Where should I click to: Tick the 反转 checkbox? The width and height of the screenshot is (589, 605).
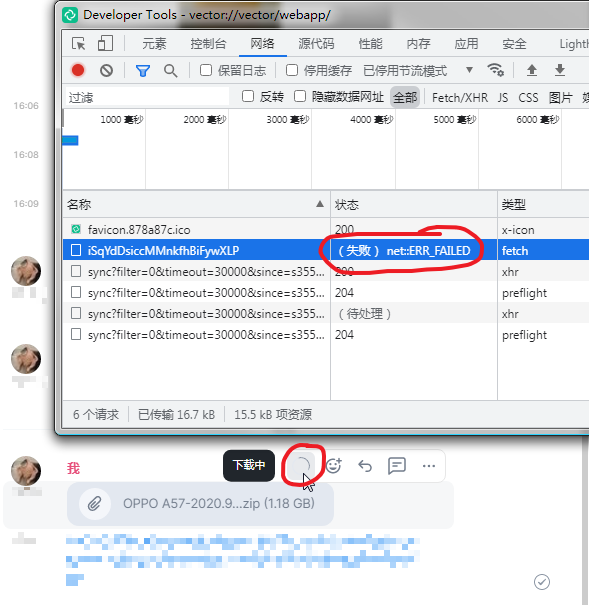tap(248, 96)
